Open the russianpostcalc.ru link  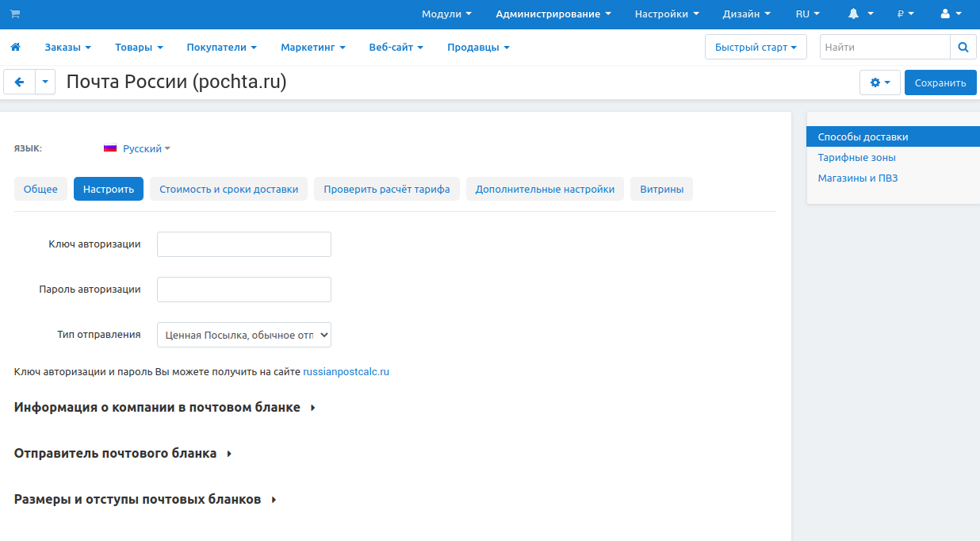tap(346, 372)
